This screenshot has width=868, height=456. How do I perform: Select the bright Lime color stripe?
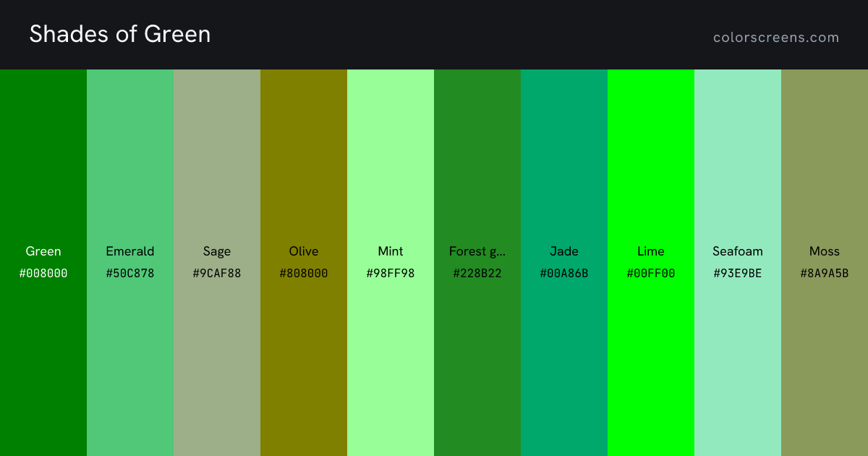pos(651,263)
